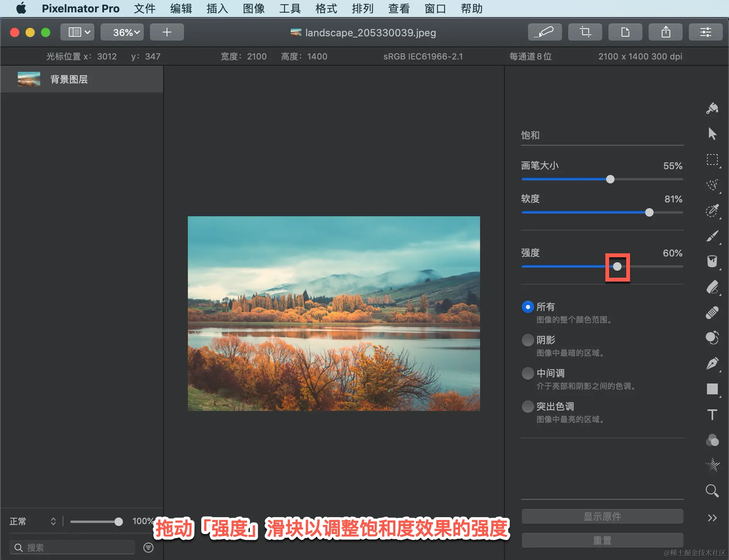Open the 图像 menu
The width and height of the screenshot is (729, 560).
[254, 8]
